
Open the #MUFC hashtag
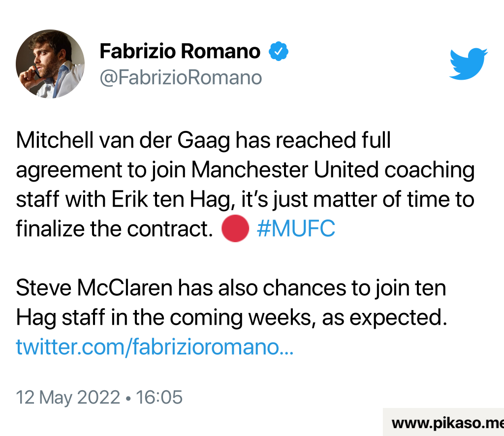coord(296,229)
